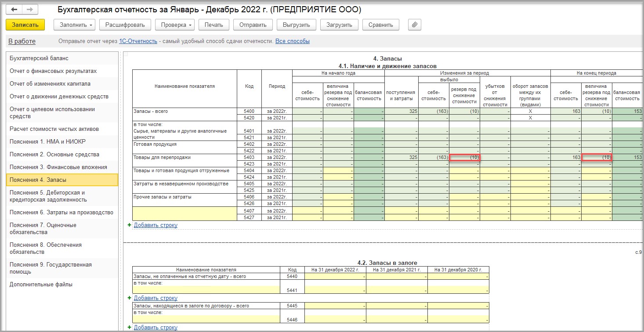Viewport: 644px width, 332px height.
Task: Click the Печать button
Action: pyautogui.click(x=214, y=25)
